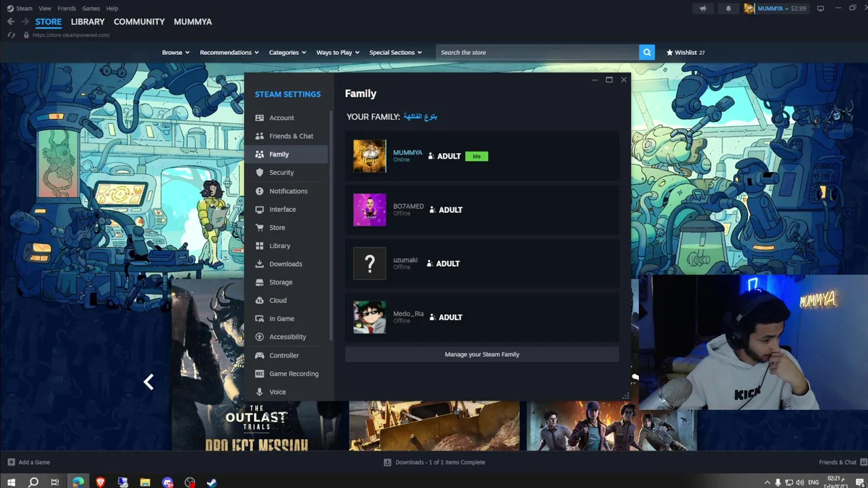Expand the Ways to Play dropdown
The image size is (868, 488).
(338, 52)
